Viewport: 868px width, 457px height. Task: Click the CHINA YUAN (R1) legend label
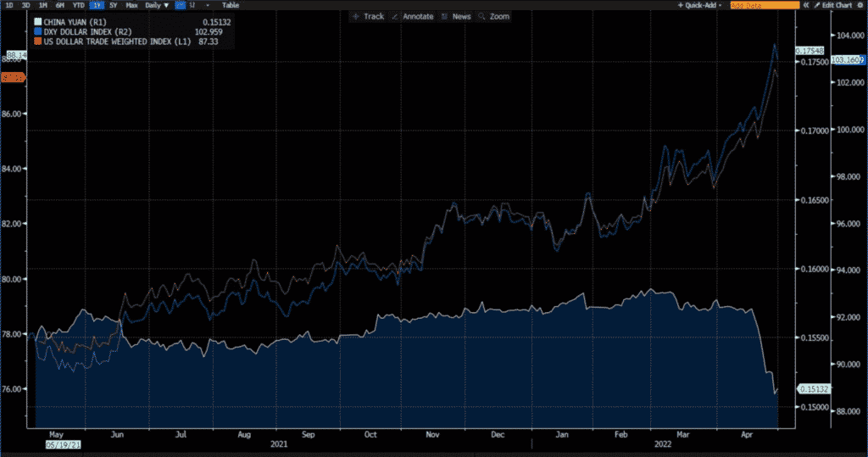point(75,22)
